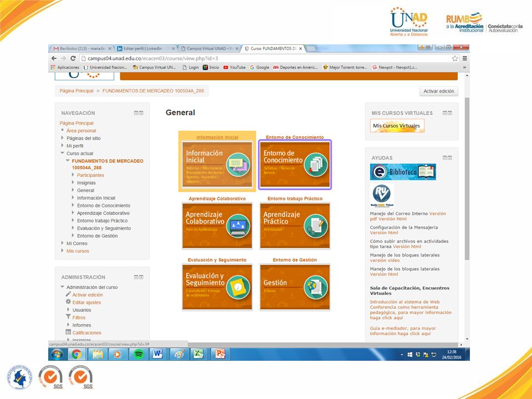Dock the Navegación block
The height and width of the screenshot is (399, 532).
pyautogui.click(x=141, y=113)
